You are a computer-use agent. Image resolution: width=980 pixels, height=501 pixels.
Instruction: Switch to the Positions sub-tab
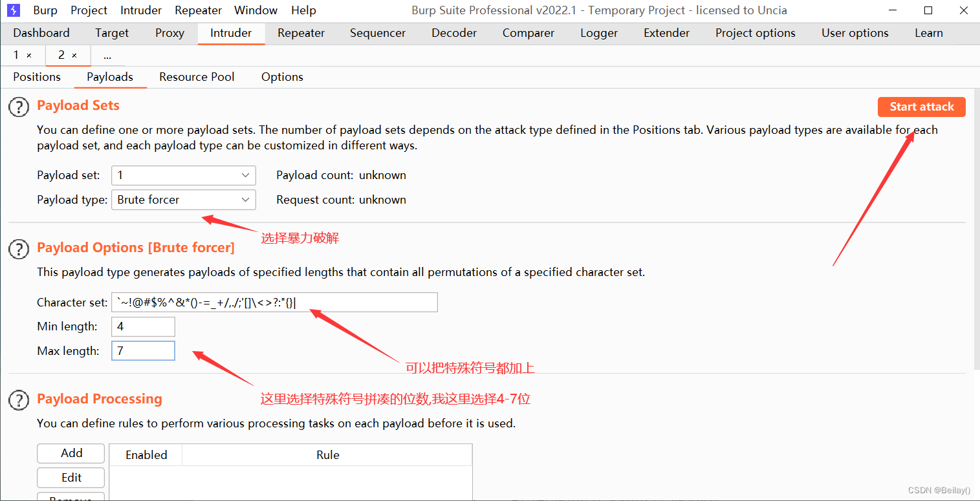(x=37, y=77)
